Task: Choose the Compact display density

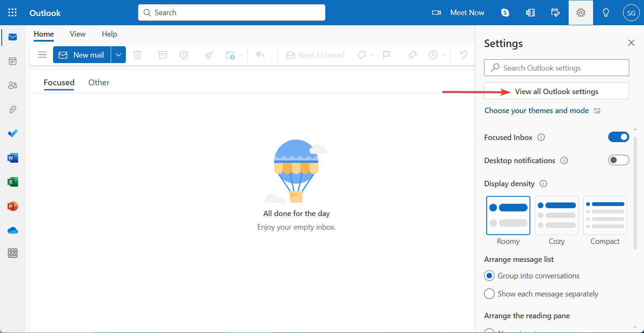Action: 605,215
